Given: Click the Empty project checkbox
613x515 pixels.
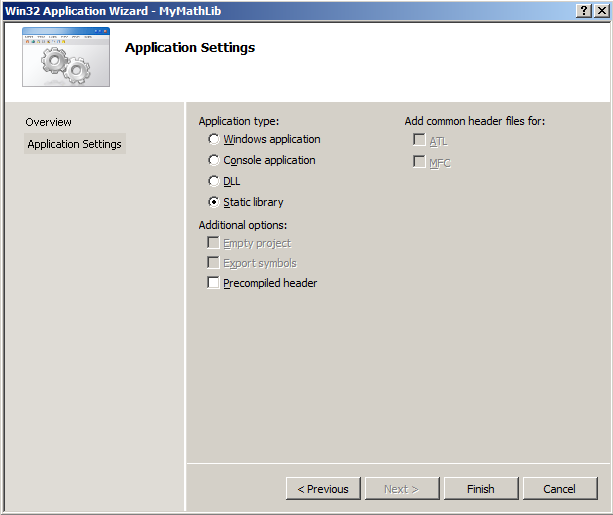Looking at the screenshot, I should pos(213,243).
